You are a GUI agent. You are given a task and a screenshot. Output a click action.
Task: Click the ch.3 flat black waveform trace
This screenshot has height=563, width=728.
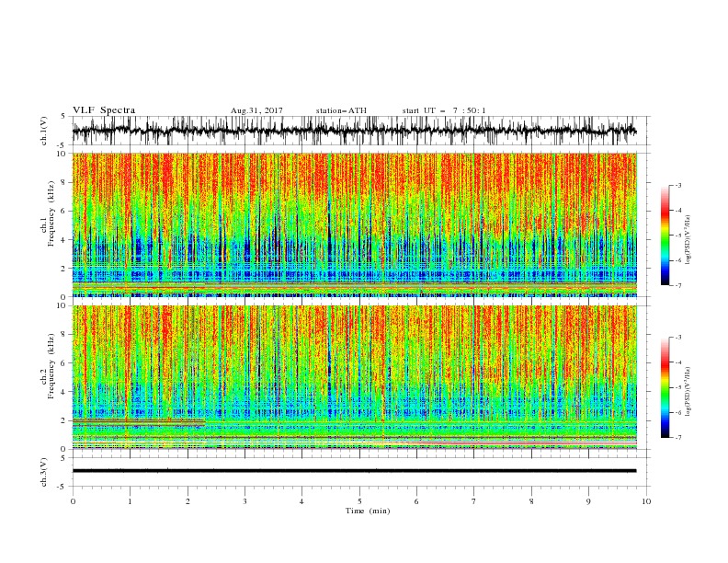[354, 471]
